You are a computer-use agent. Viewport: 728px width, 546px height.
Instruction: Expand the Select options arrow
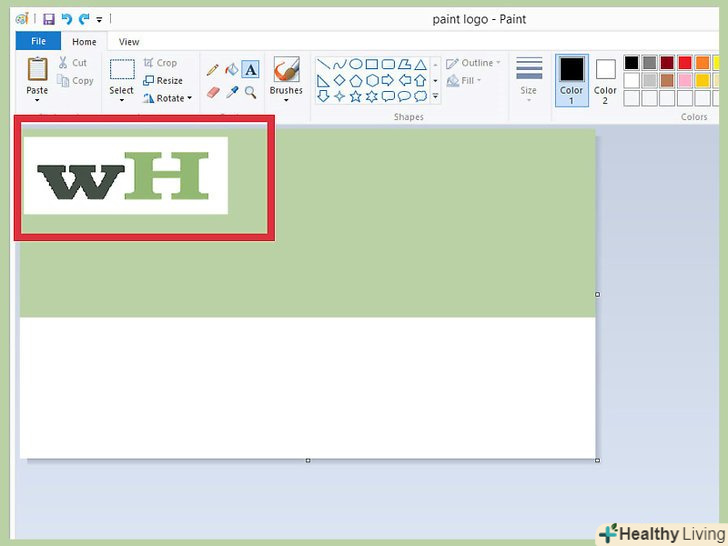point(122,101)
